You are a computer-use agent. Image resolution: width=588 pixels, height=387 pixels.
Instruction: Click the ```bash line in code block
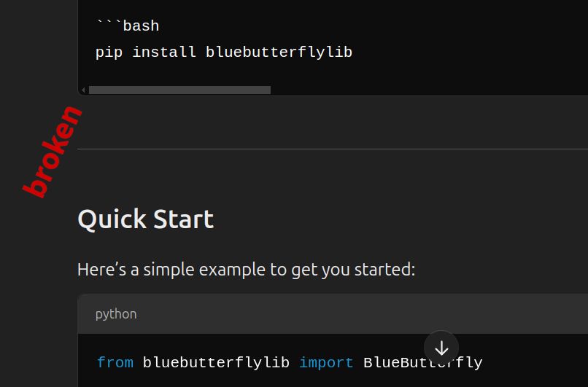pos(128,26)
